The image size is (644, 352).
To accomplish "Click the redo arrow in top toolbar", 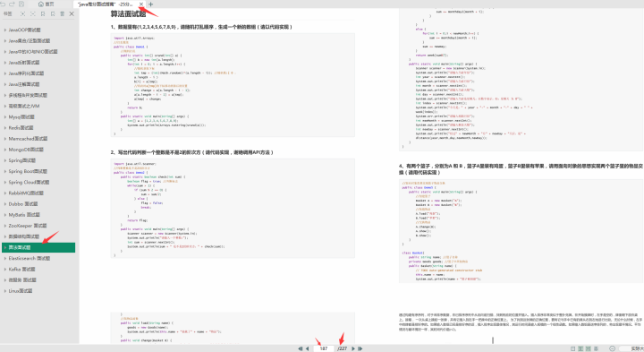I will 12,4.
